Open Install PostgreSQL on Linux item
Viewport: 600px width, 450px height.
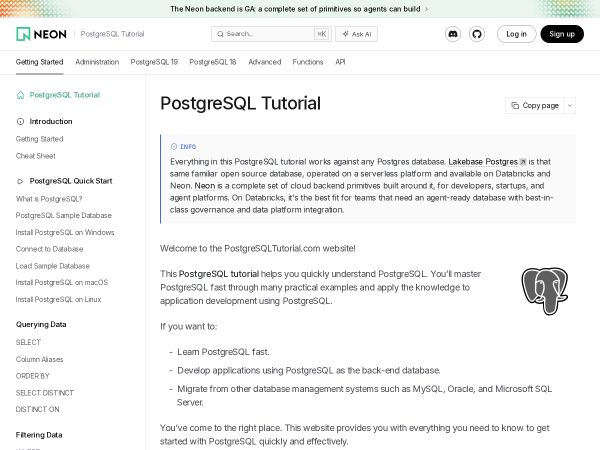[59, 299]
